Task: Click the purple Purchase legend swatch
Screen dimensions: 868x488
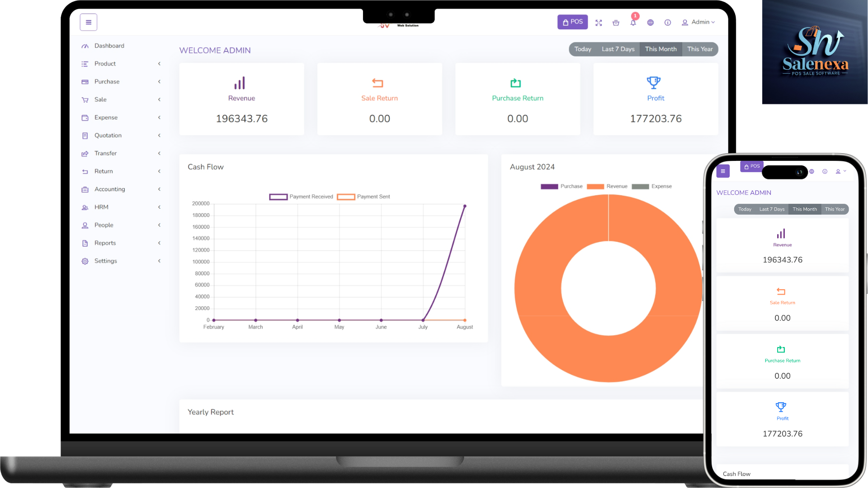Action: coord(549,186)
